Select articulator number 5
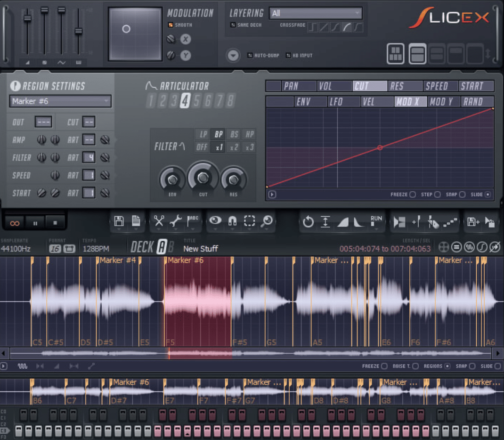The height and width of the screenshot is (440, 504). click(x=196, y=101)
